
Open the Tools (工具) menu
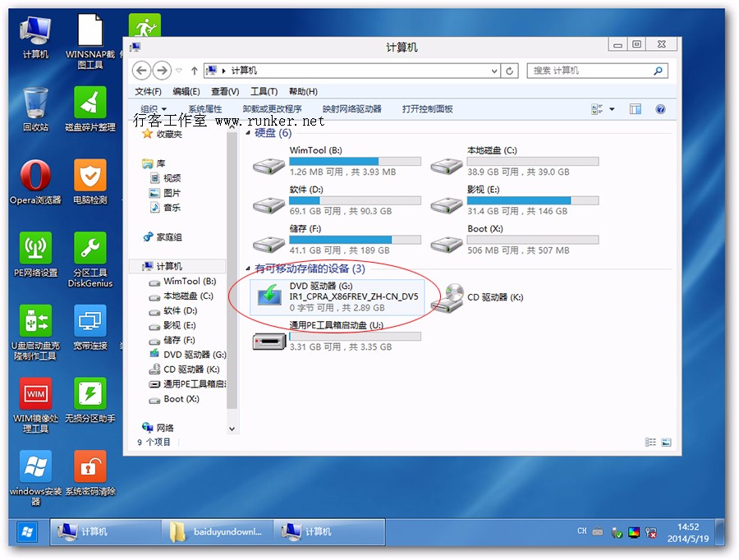point(264,91)
